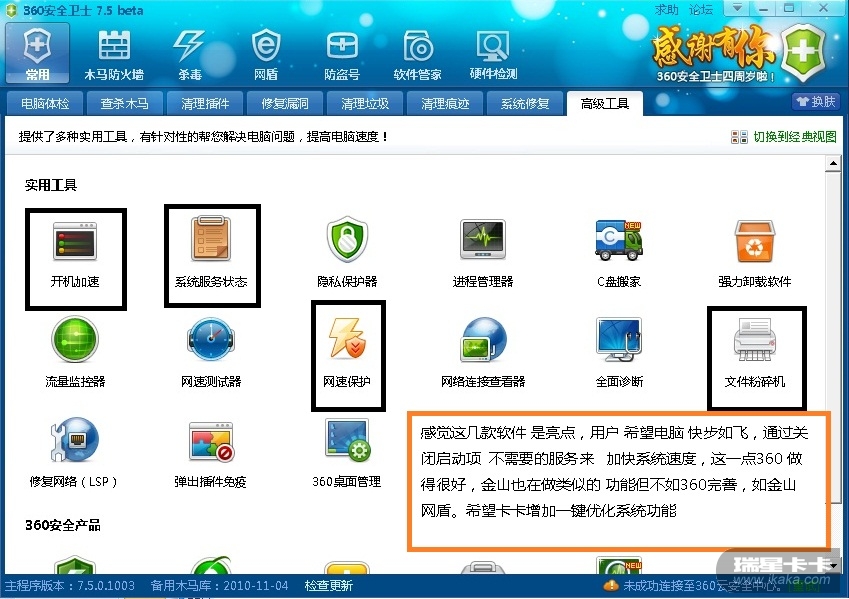849x599 pixels.
Task: Open the 杀毒 antivirus section
Action: [190, 55]
